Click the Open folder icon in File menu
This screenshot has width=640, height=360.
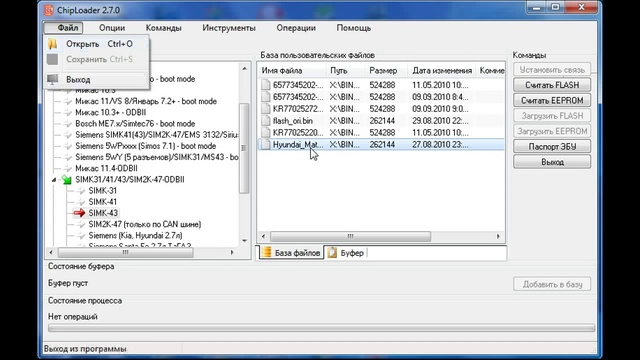coord(52,44)
